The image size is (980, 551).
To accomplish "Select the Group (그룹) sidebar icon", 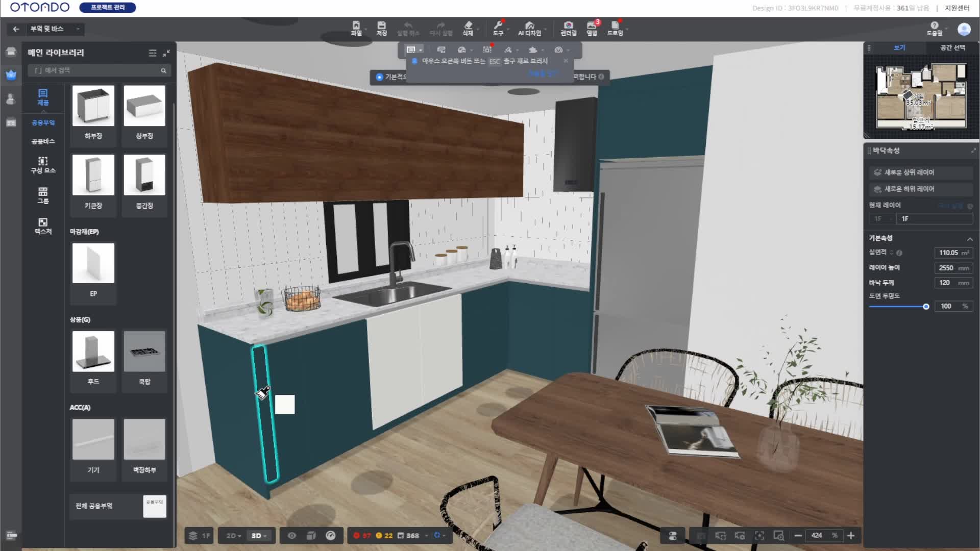I will tap(43, 195).
